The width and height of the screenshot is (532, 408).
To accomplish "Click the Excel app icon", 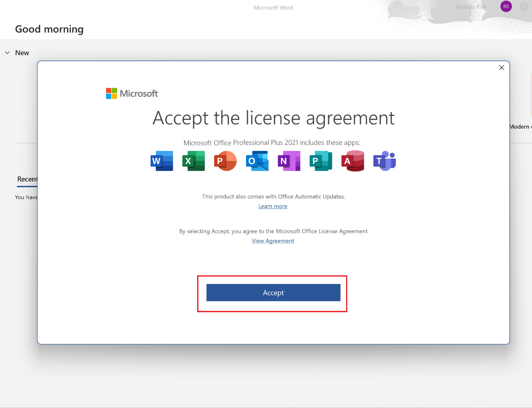I will point(194,161).
